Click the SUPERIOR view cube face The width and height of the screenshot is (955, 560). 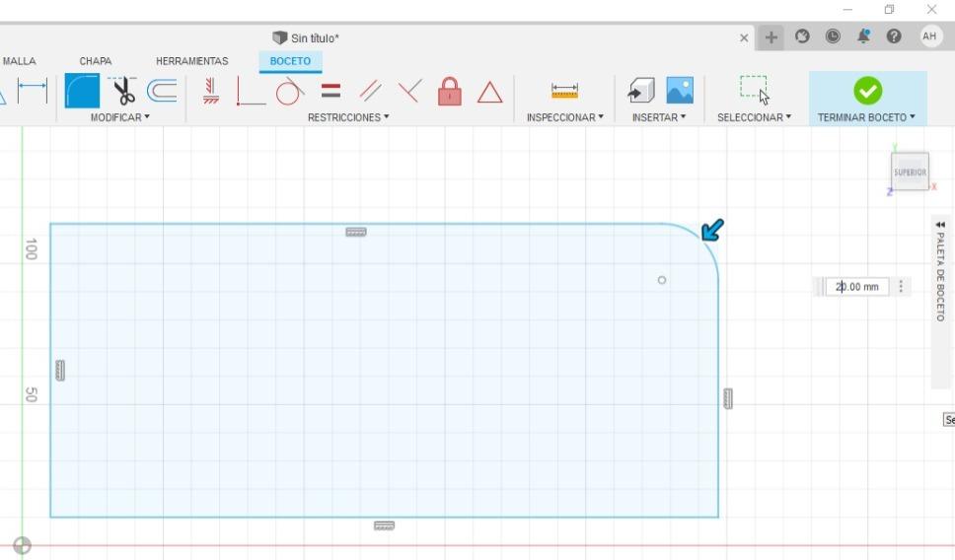tap(910, 172)
